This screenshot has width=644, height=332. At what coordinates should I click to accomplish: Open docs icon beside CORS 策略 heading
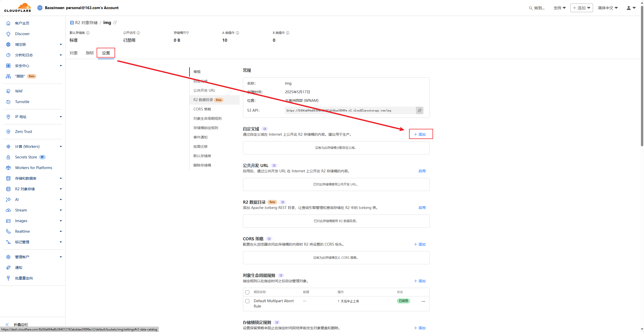269,239
